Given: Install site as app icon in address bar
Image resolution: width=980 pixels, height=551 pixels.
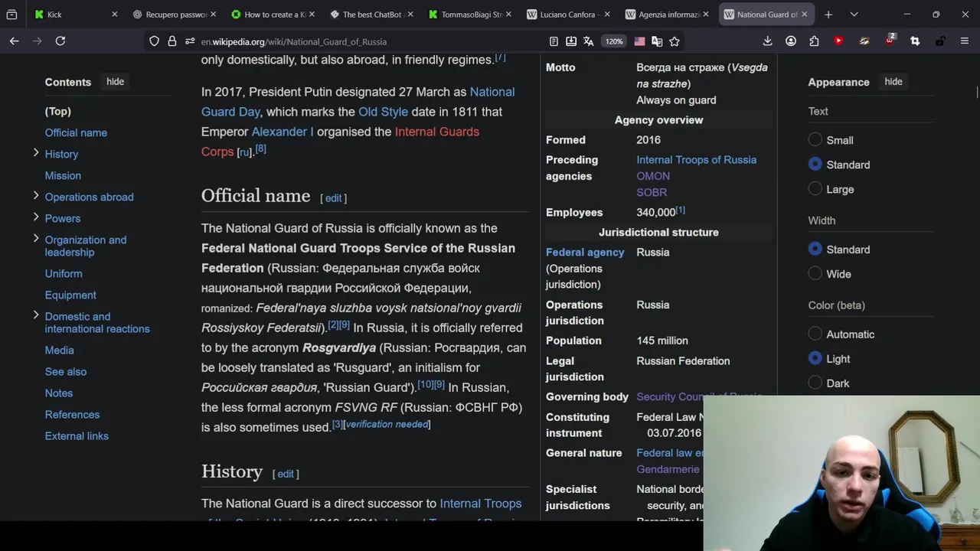Looking at the screenshot, I should [571, 41].
